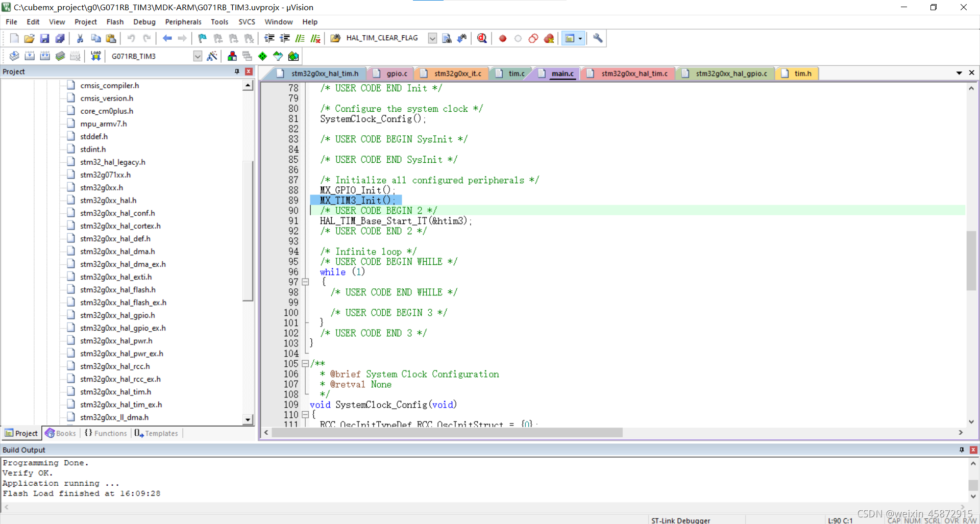The image size is (980, 524).
Task: Click the editor horizontal scrollbar thumb
Action: 447,433
